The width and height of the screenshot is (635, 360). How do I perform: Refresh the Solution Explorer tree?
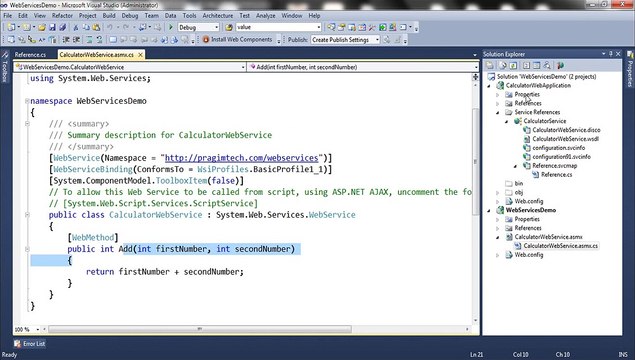(x=513, y=65)
